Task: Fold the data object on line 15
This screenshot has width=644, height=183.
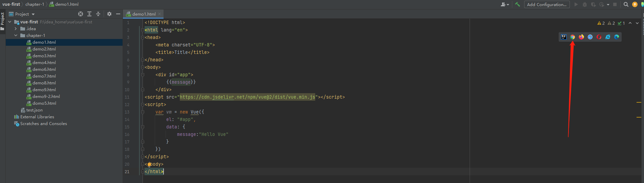Action: coord(143,127)
